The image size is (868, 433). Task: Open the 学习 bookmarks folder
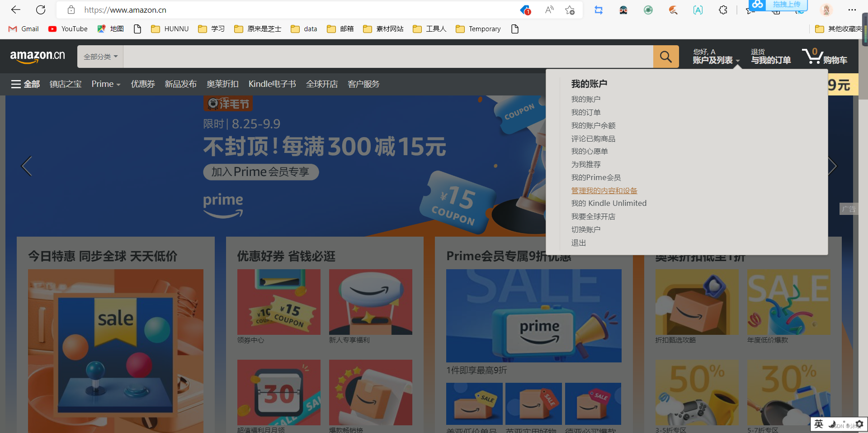click(x=211, y=29)
